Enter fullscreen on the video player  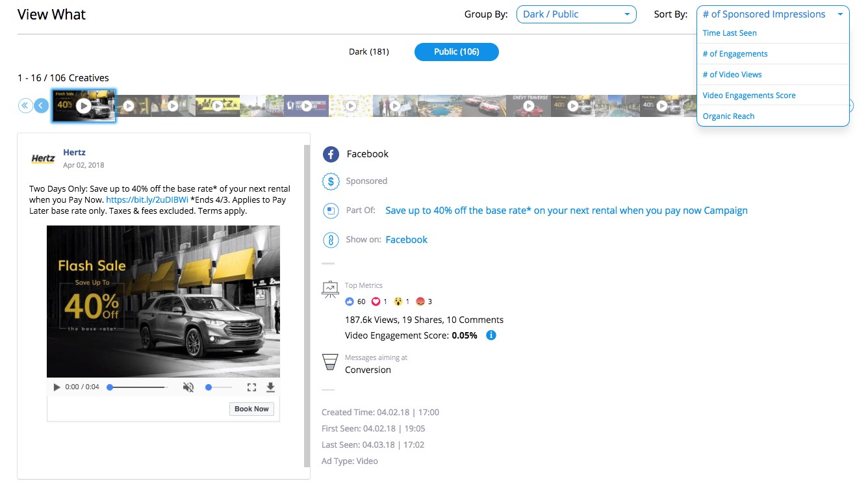[x=251, y=387]
